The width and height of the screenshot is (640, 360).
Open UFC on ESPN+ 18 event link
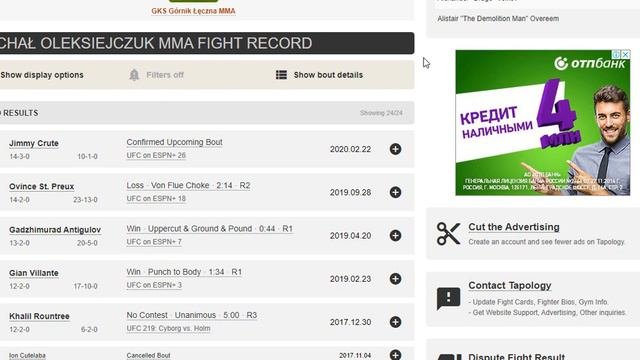[x=156, y=199]
